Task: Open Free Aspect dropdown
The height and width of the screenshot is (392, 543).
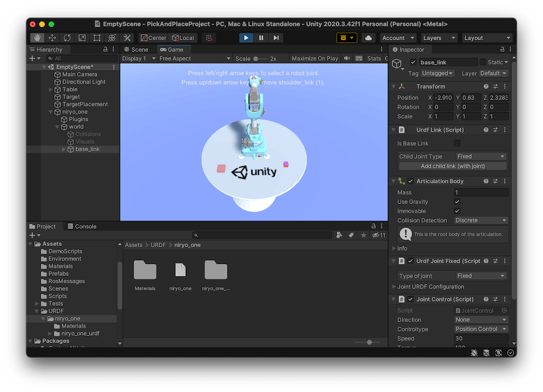Action: click(194, 59)
